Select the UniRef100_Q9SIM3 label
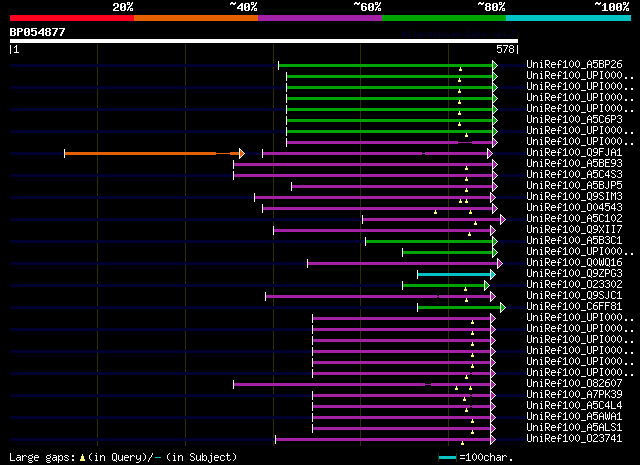640x465 pixels. pos(574,196)
